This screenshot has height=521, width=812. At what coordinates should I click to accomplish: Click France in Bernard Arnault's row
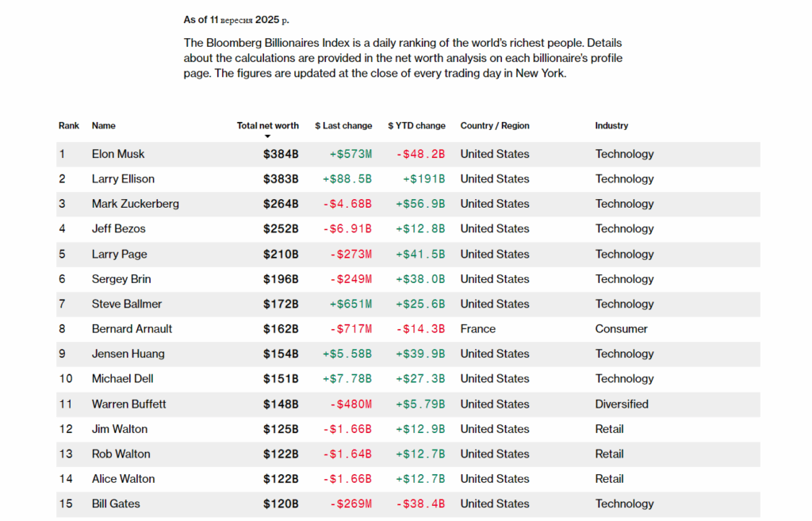click(478, 329)
